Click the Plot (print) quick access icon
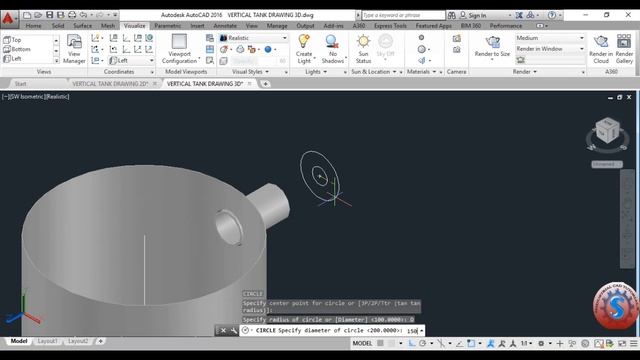Screen dimensions: 640x360 point(72,15)
